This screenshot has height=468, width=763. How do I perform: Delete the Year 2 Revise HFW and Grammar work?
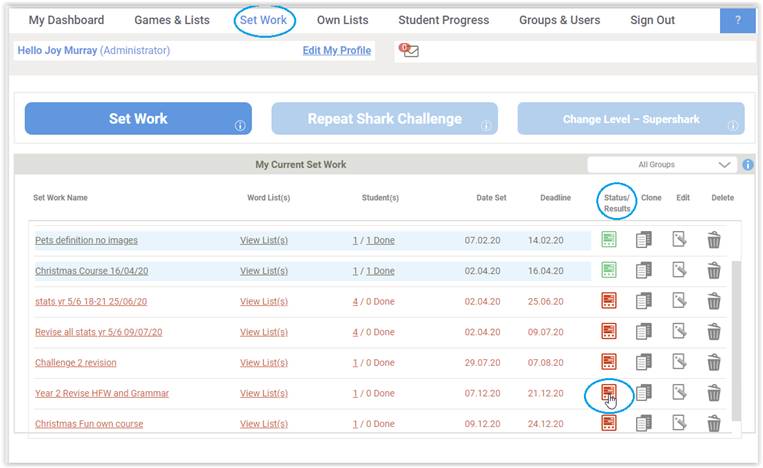714,393
